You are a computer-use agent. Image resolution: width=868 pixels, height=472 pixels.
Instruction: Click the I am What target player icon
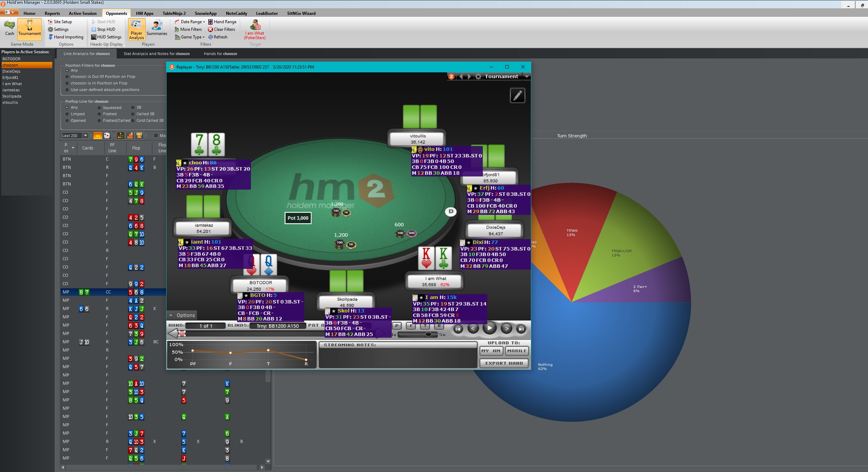[x=255, y=25]
